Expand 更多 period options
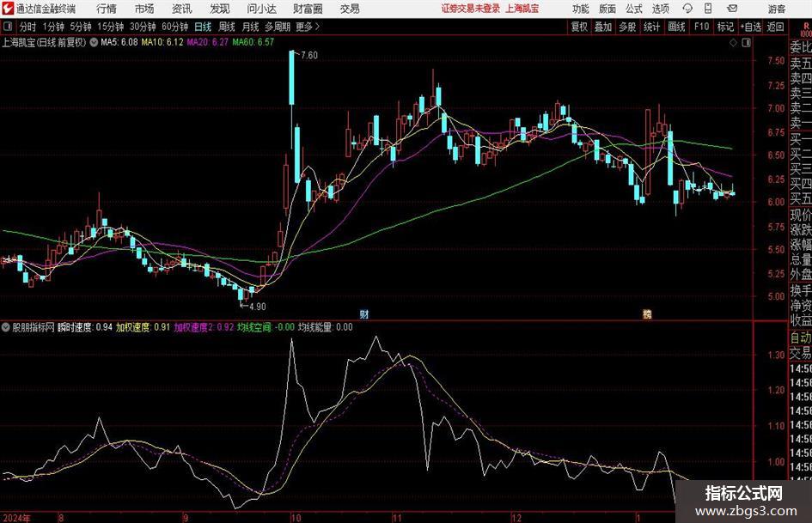Image resolution: width=812 pixels, height=523 pixels. click(x=308, y=27)
